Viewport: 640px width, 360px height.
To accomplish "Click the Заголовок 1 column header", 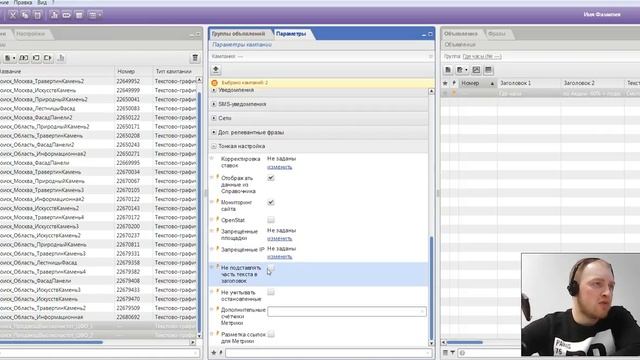I will point(528,83).
